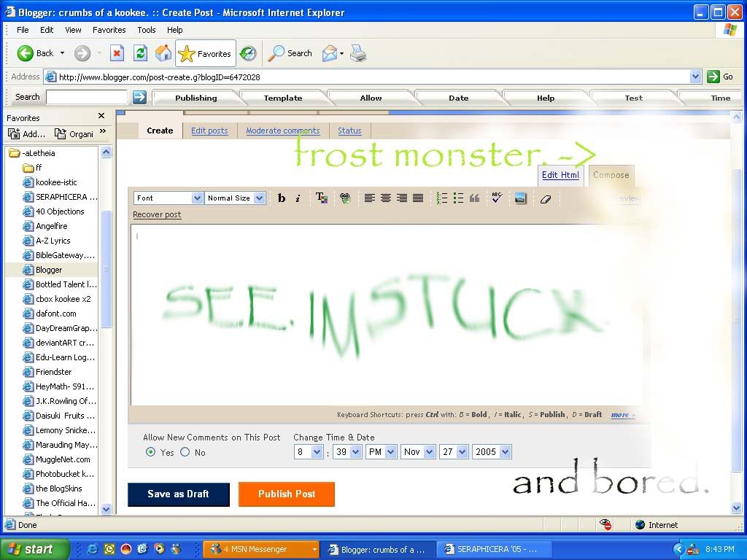
Task: Insert an image into the post
Action: pyautogui.click(x=521, y=198)
